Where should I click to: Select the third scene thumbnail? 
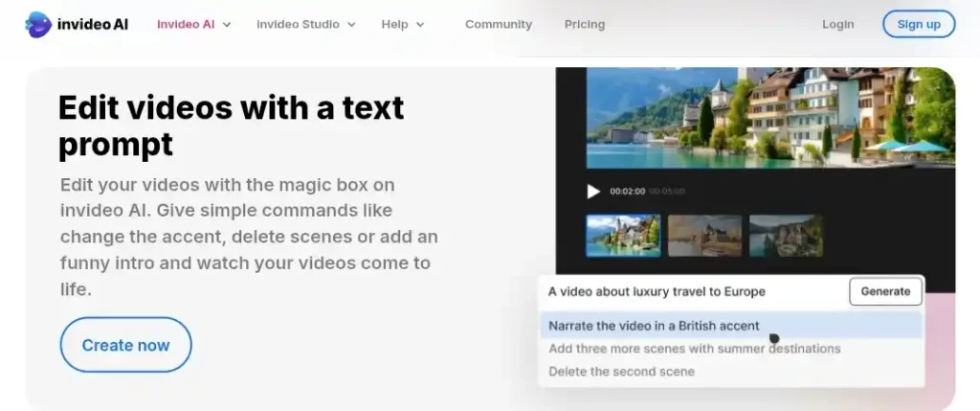(x=786, y=236)
